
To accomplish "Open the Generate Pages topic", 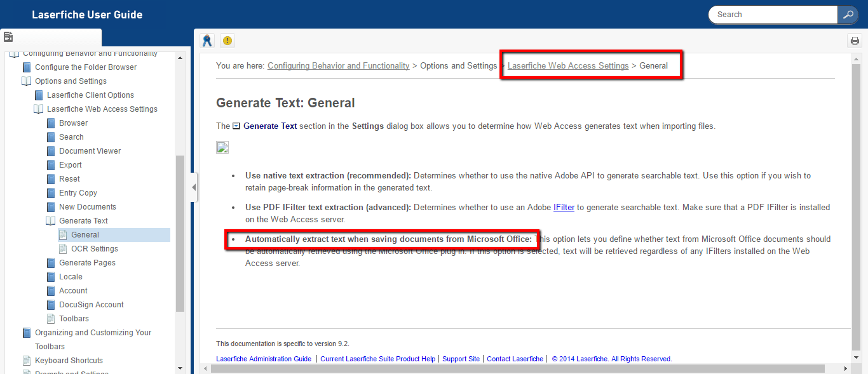I will click(x=87, y=263).
